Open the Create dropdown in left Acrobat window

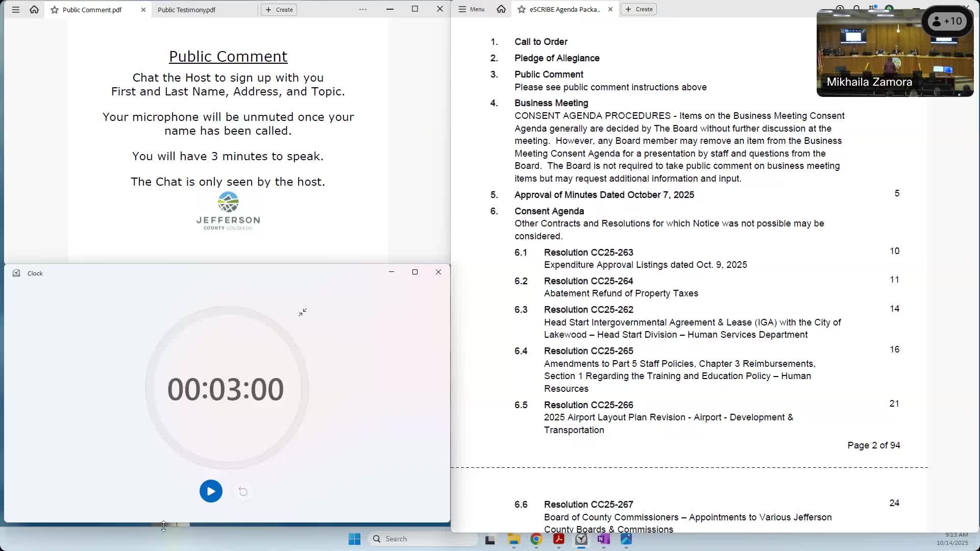coord(279,10)
